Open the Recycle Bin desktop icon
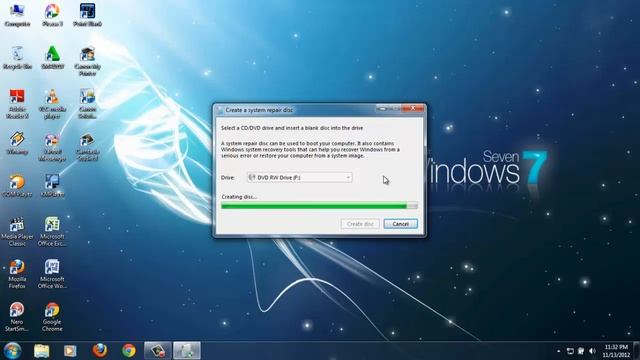The width and height of the screenshot is (640, 360). click(17, 58)
